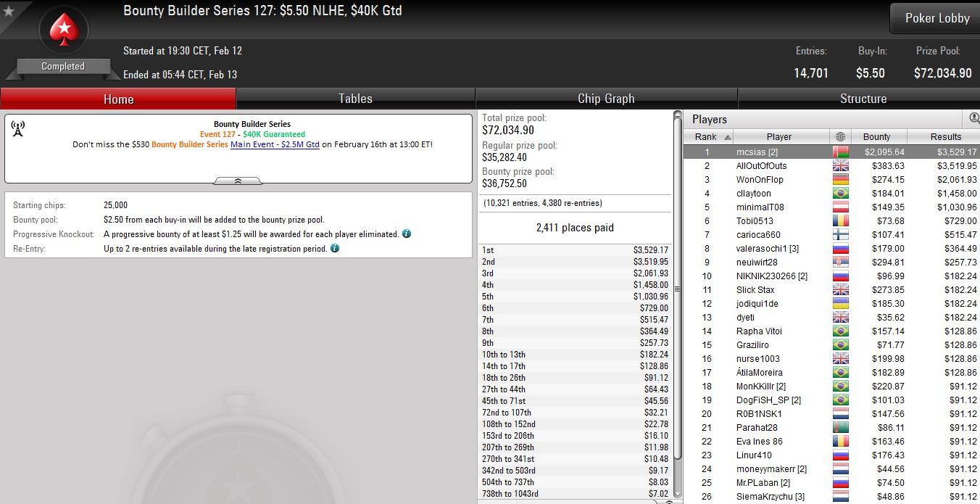Viewport: 980px width, 504px height.
Task: Click the flag next to AllOutOfOuts
Action: tap(840, 166)
